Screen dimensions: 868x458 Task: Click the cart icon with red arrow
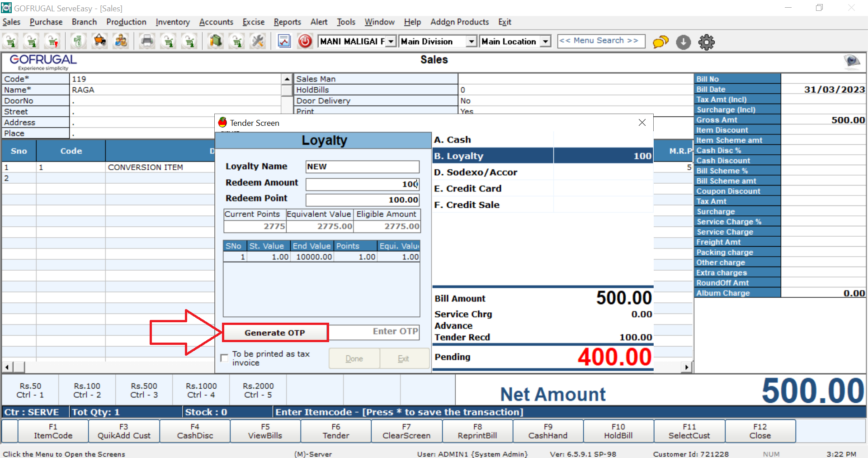53,42
